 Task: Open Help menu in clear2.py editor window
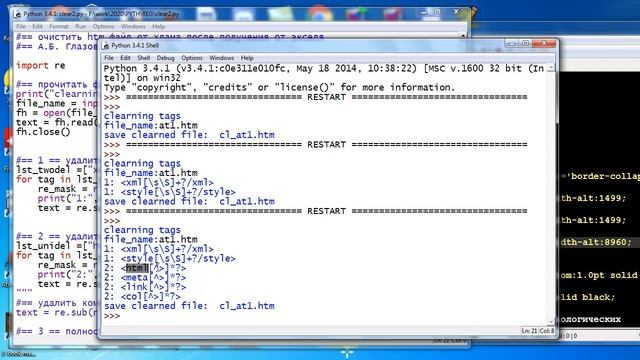(x=158, y=27)
